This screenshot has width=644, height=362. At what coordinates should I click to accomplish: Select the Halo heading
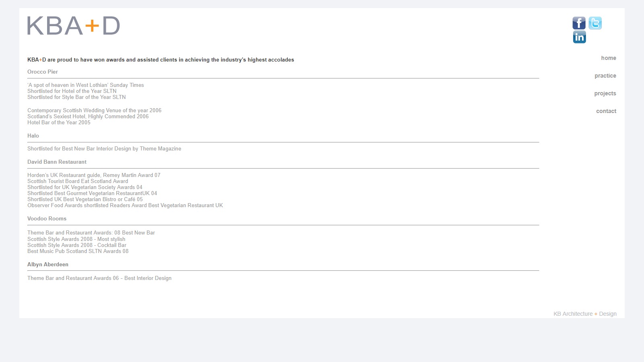[33, 136]
